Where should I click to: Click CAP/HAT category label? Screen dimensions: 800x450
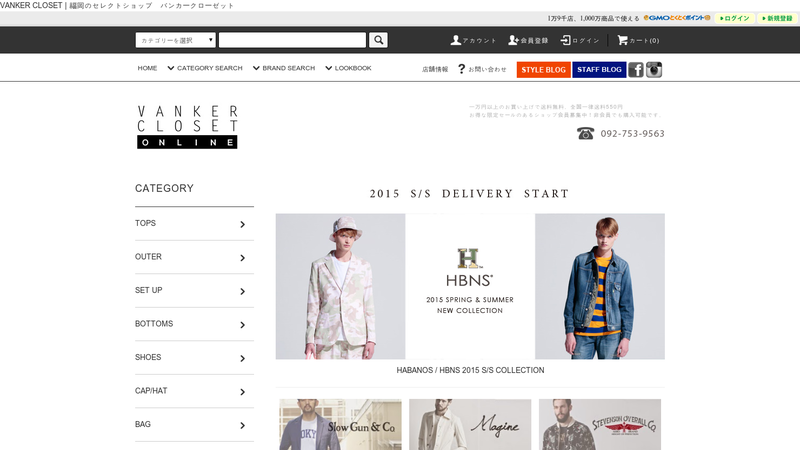point(151,390)
